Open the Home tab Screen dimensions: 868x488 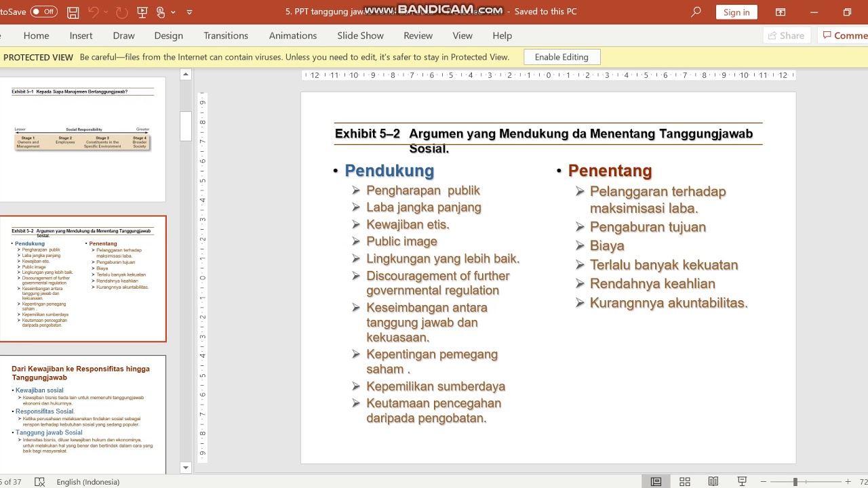[36, 35]
